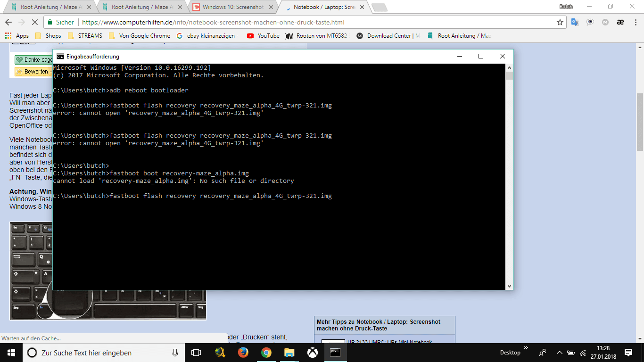Viewport: 644px width, 362px height.
Task: Open Task View from the taskbar
Action: pyautogui.click(x=196, y=353)
